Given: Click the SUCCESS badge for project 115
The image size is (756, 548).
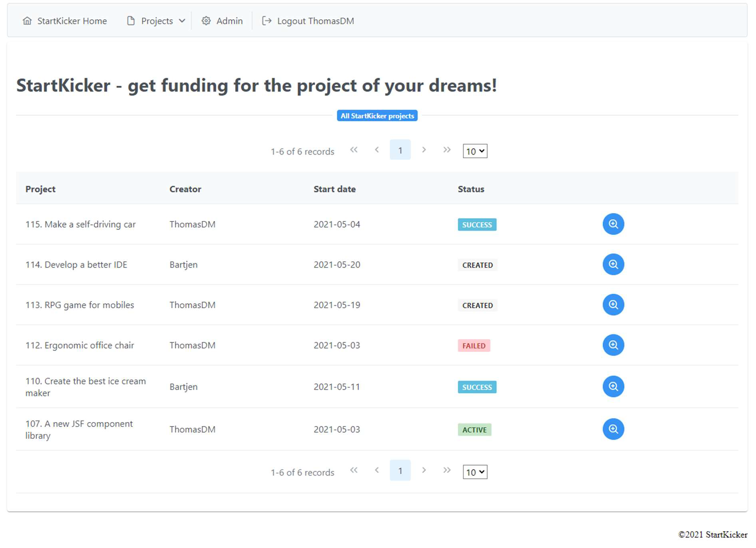Looking at the screenshot, I should (x=477, y=225).
